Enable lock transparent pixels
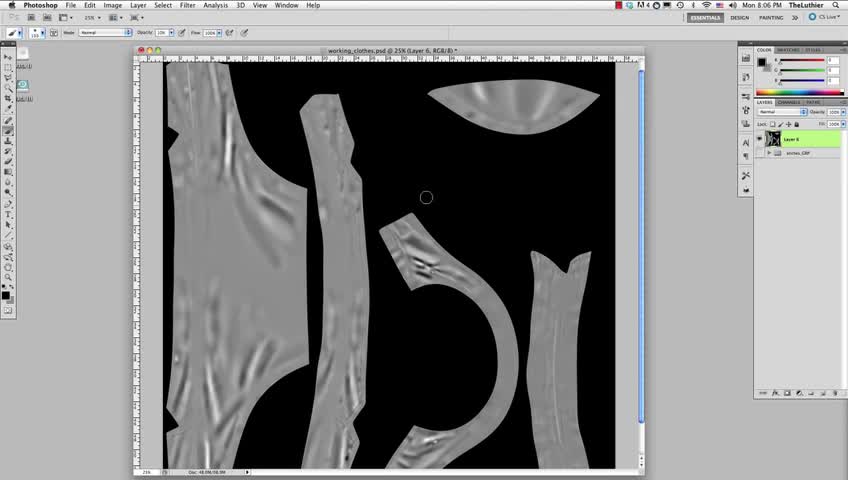This screenshot has width=848, height=480. (x=772, y=124)
